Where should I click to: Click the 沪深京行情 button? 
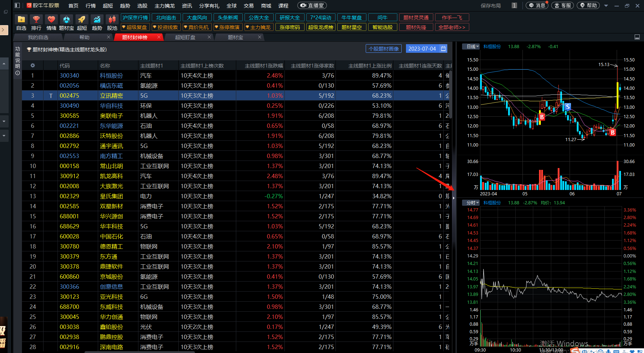coord(135,18)
